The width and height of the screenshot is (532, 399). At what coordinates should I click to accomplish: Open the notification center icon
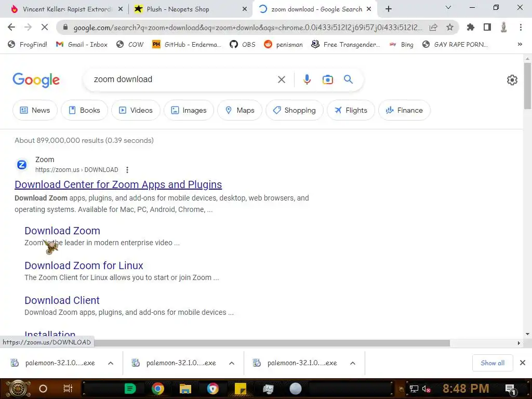(x=511, y=389)
